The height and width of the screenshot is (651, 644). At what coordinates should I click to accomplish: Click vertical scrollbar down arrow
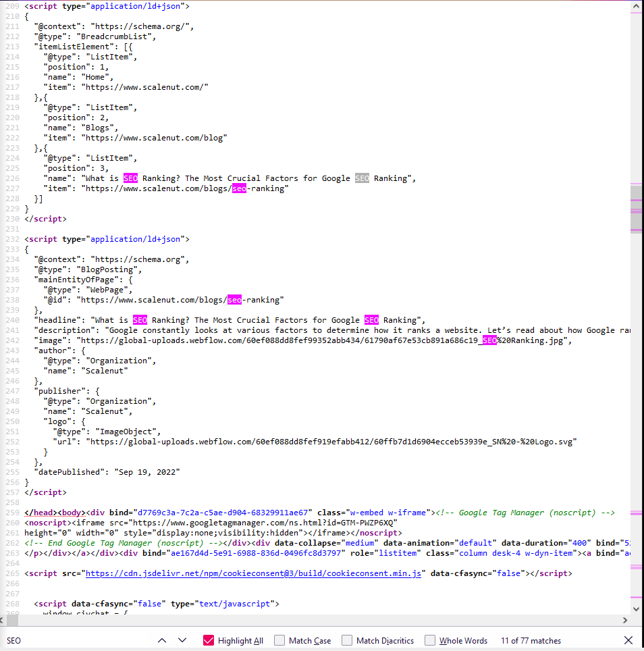pyautogui.click(x=636, y=608)
